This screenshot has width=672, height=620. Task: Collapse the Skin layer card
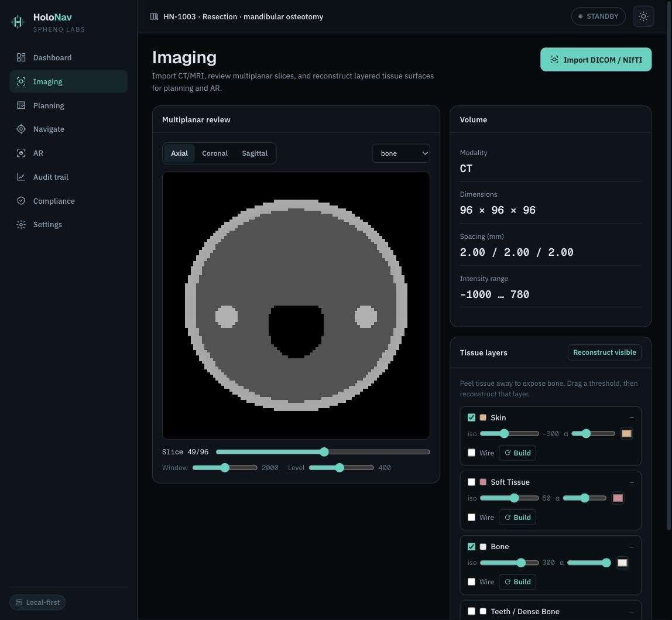point(631,417)
